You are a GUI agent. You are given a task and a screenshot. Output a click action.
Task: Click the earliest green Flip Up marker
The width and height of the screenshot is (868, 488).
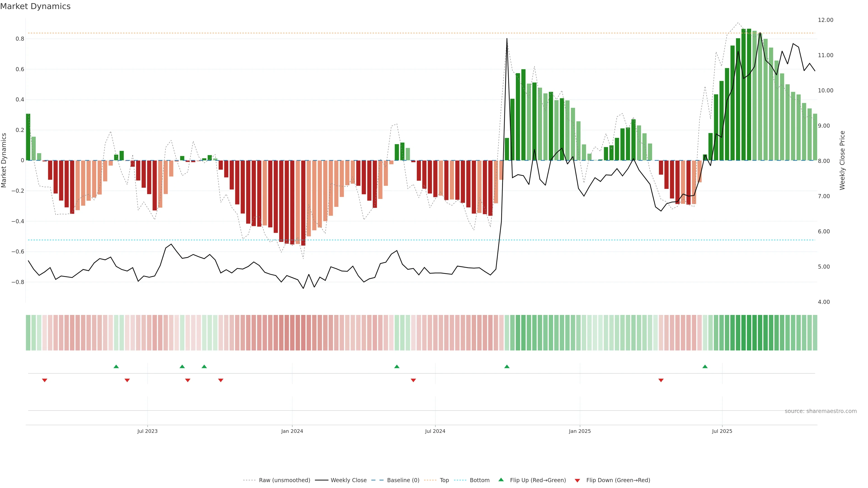pos(116,366)
